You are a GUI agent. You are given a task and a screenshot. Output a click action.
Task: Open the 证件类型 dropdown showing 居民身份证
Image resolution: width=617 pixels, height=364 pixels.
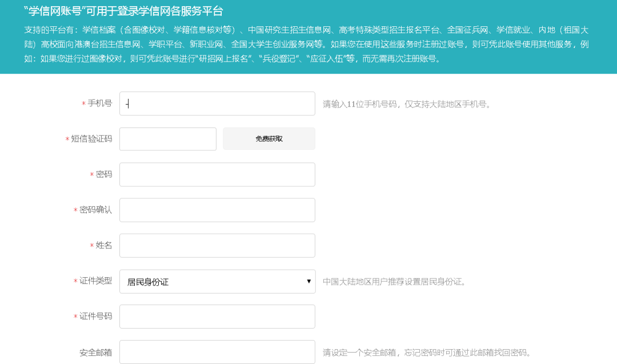tap(217, 281)
